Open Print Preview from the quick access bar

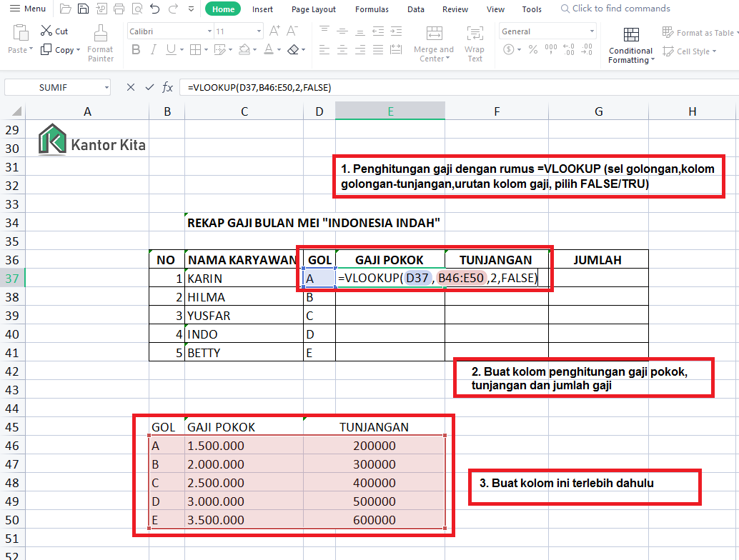(x=137, y=9)
